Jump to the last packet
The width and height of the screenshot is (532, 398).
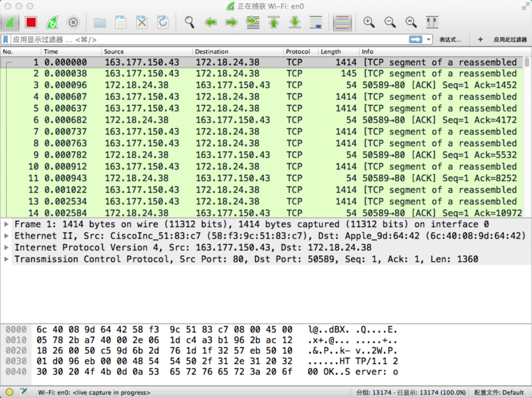pos(295,22)
